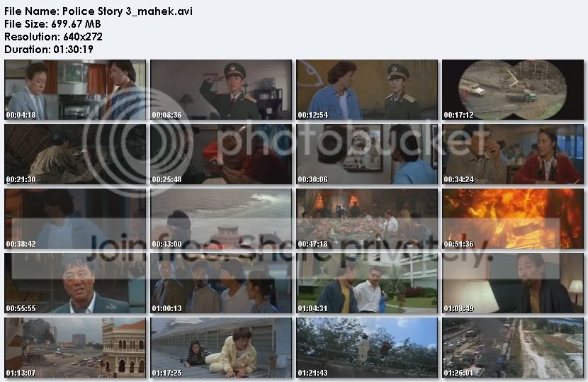588x382 pixels.
Task: Select the group scene thumbnail at 01:00:13
Action: click(x=221, y=283)
